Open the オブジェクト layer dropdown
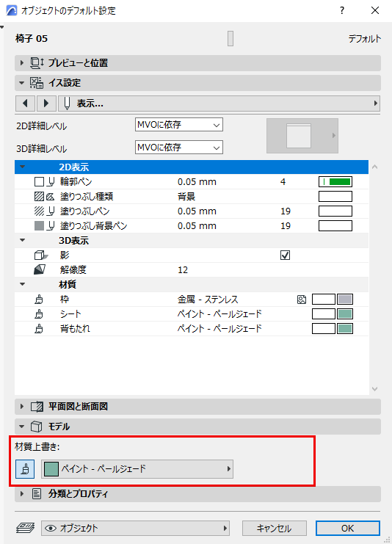 [x=135, y=529]
